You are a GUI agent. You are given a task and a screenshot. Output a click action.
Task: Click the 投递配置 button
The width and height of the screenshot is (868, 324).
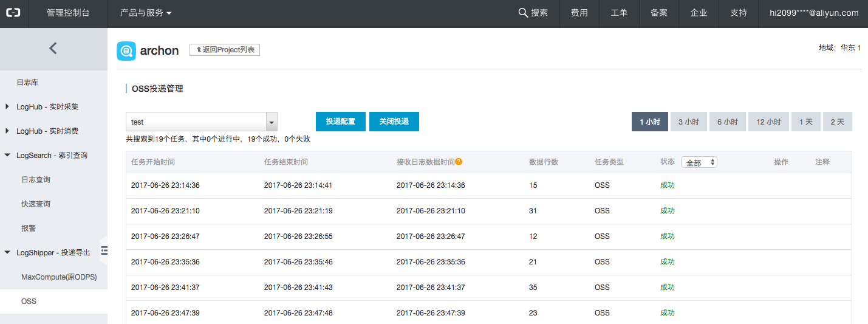pos(340,122)
